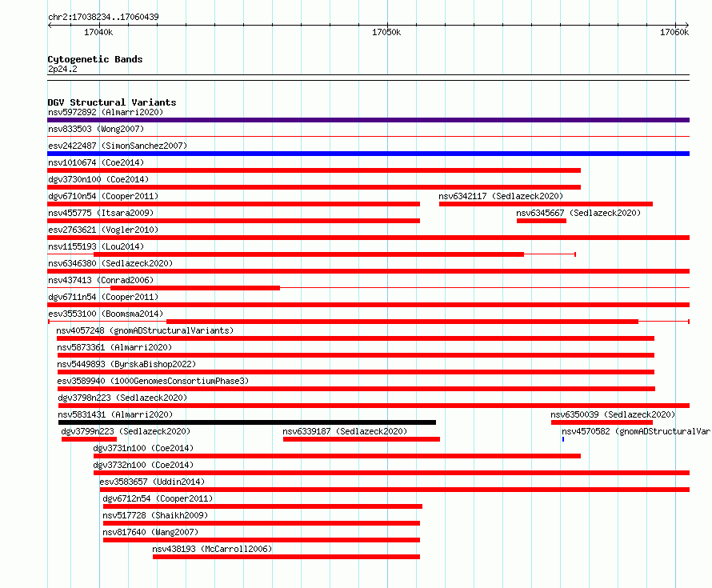Select the 2p24.2 band label
The height and width of the screenshot is (588, 712).
pyautogui.click(x=62, y=69)
